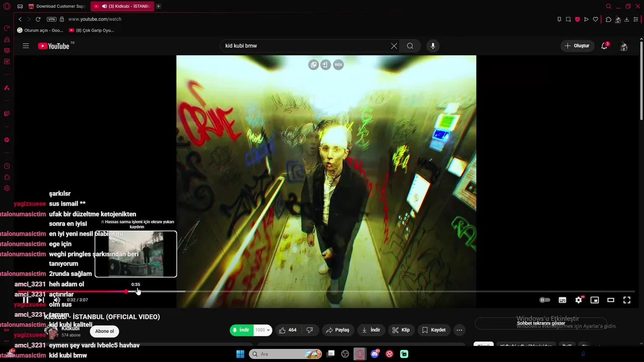Clear the search text with the X
The width and height of the screenshot is (644, 362).
(x=394, y=46)
